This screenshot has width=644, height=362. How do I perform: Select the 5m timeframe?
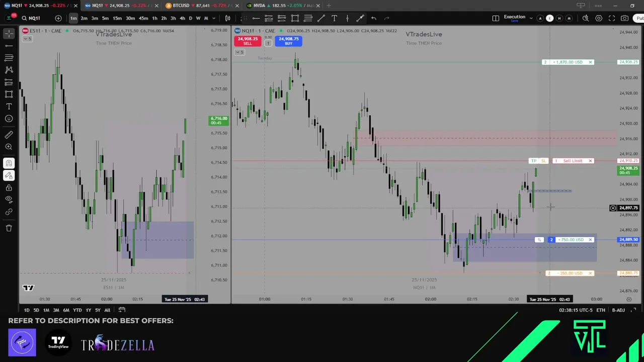click(105, 18)
